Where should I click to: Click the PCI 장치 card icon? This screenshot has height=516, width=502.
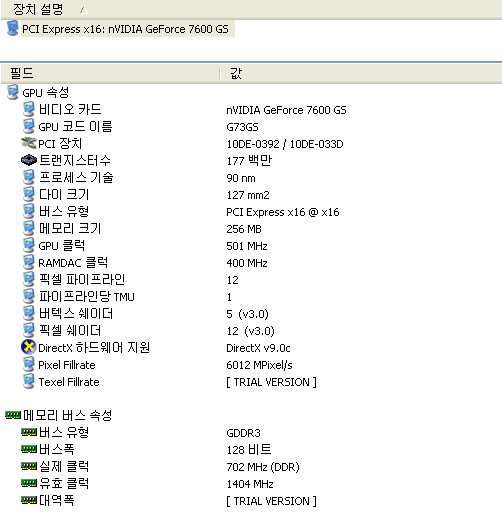click(x=29, y=143)
